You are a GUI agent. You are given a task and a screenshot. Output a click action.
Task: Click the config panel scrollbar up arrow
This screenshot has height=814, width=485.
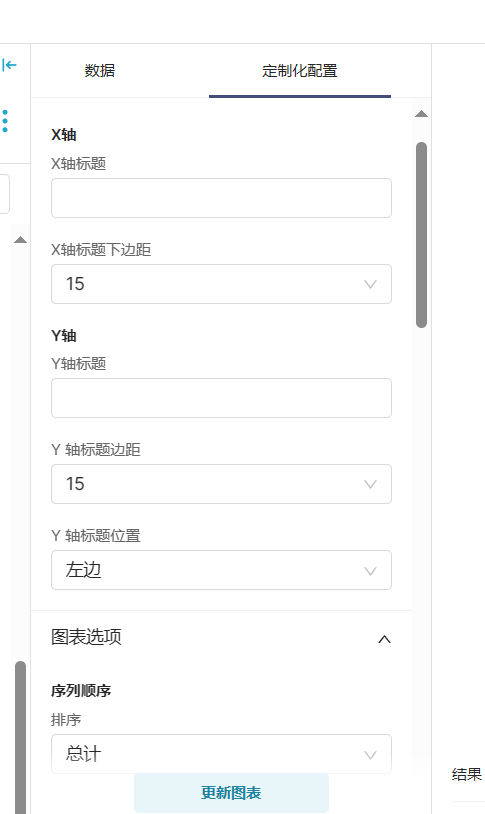422,114
